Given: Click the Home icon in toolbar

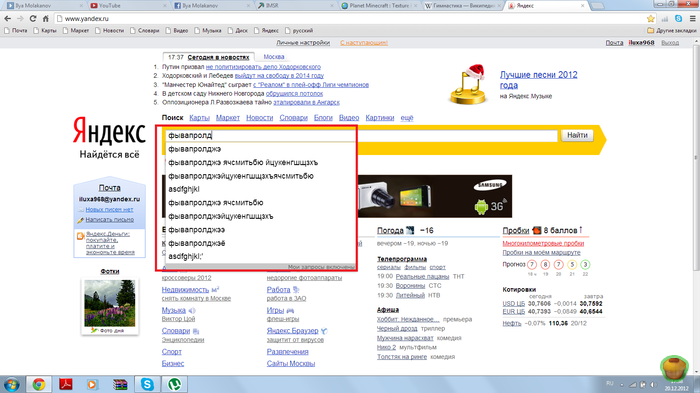Looking at the screenshot, I should (46, 19).
